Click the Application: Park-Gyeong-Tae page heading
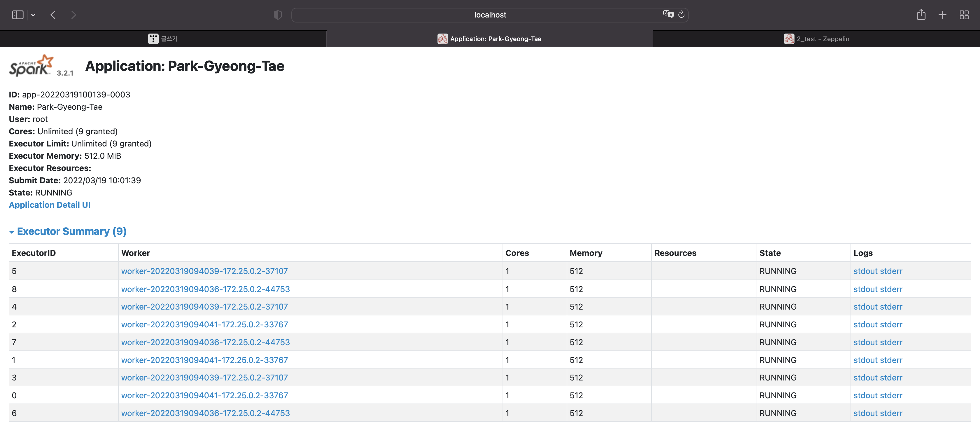The height and width of the screenshot is (440, 980). click(185, 66)
